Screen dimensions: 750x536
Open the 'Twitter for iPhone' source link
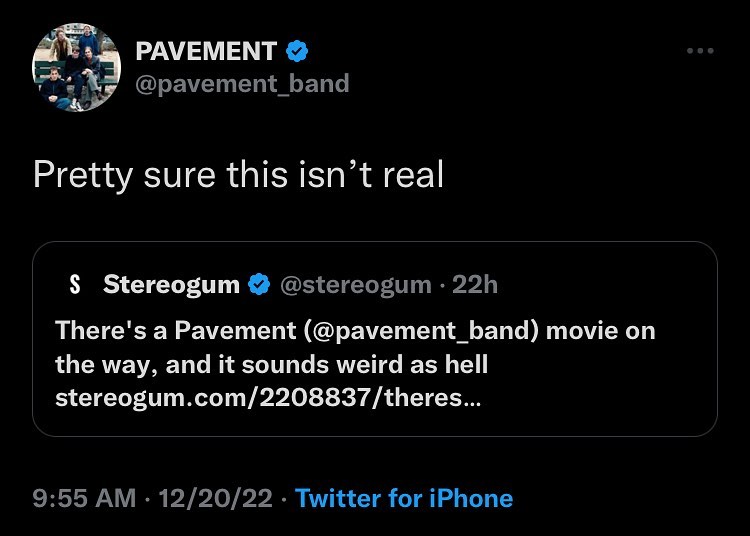pos(404,498)
